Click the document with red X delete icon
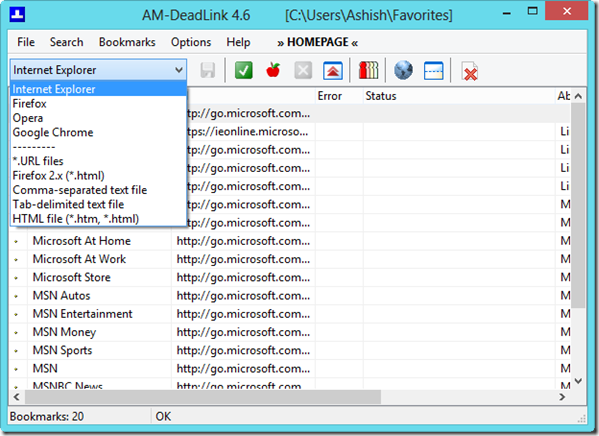Image resolution: width=599 pixels, height=436 pixels. coord(469,71)
